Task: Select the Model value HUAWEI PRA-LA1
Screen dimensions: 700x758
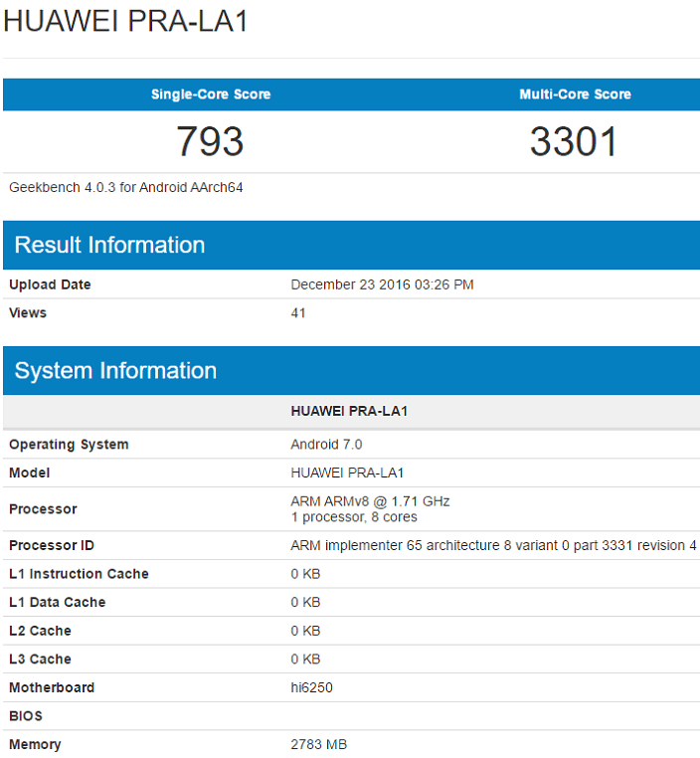Action: (347, 473)
